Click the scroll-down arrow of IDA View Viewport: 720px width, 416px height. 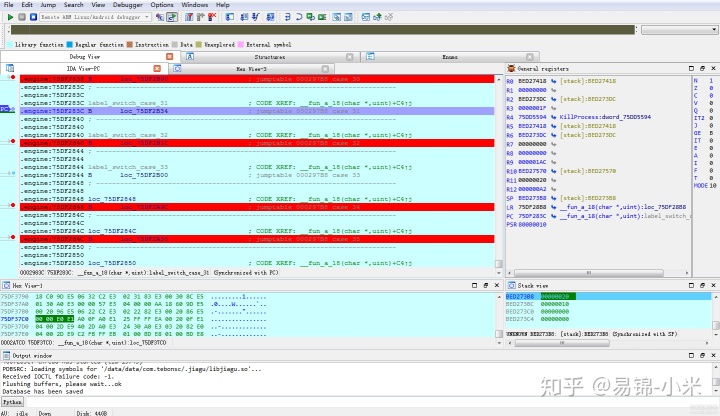(x=499, y=272)
